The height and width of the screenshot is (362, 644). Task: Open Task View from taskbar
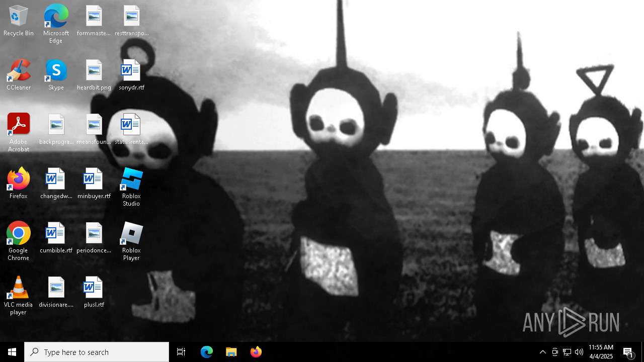[181, 352]
